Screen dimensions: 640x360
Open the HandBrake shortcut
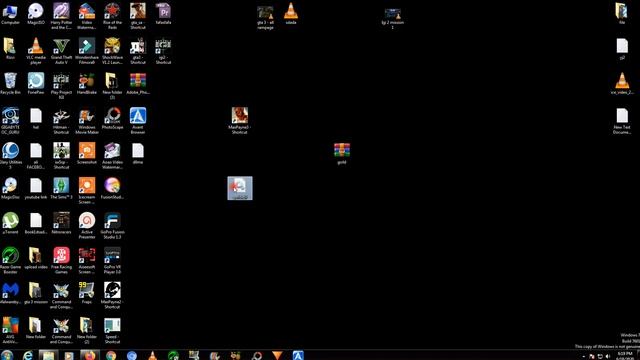pos(87,84)
